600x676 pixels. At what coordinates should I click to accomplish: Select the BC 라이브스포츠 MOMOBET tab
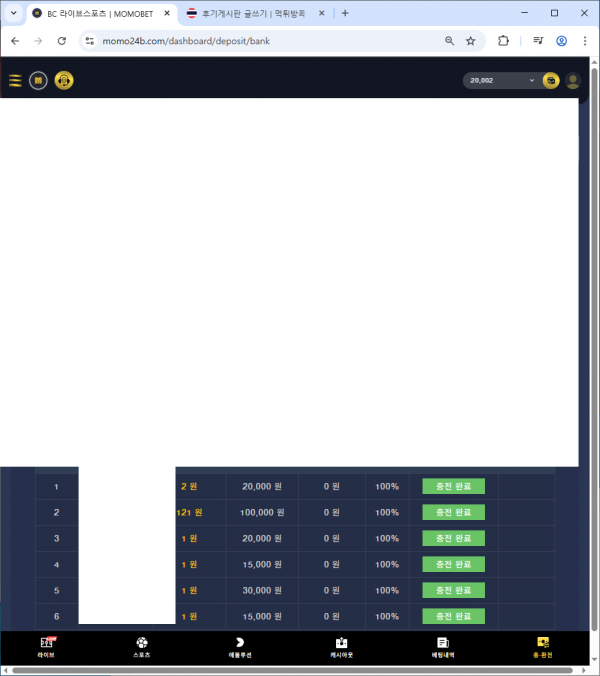tap(95, 13)
